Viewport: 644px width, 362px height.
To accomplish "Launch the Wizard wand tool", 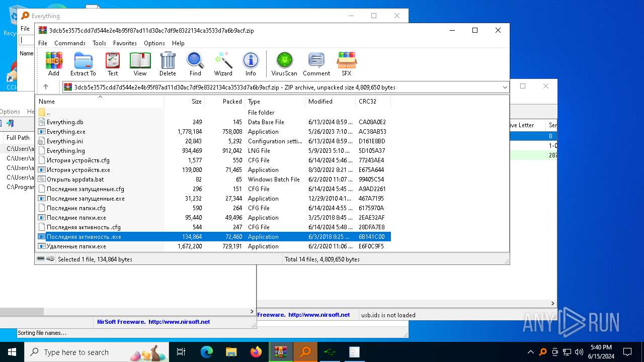I will tap(223, 64).
